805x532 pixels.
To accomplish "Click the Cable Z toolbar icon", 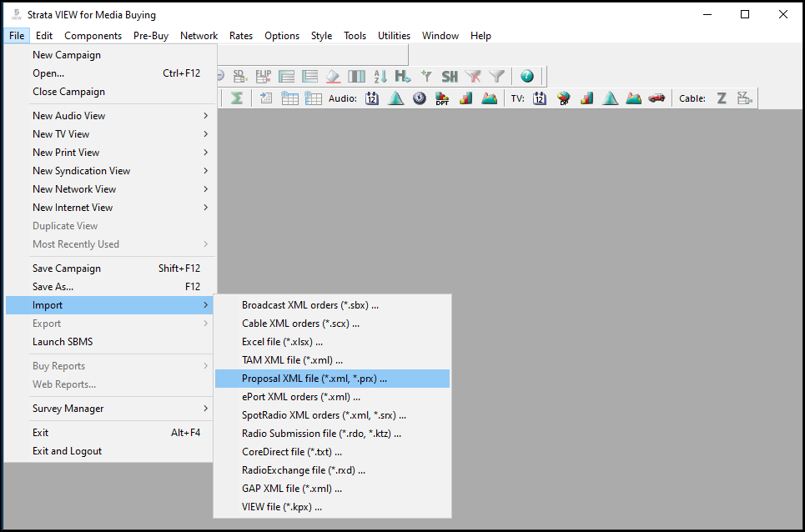I will [721, 98].
